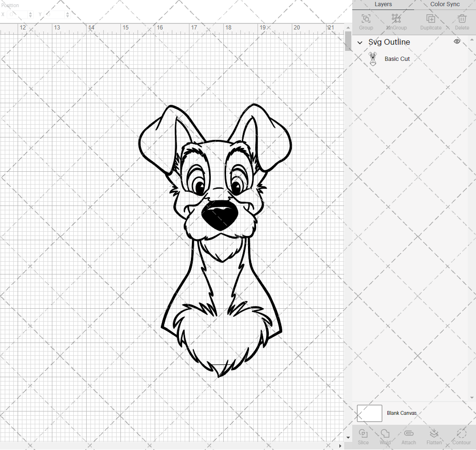Image resolution: width=476 pixels, height=450 pixels.
Task: Collapse the Svg Outline layer group
Action: [x=360, y=42]
